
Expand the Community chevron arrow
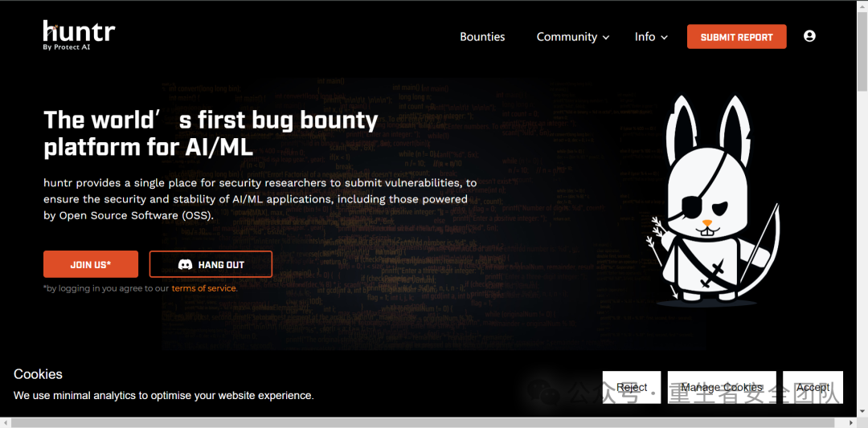tap(606, 38)
